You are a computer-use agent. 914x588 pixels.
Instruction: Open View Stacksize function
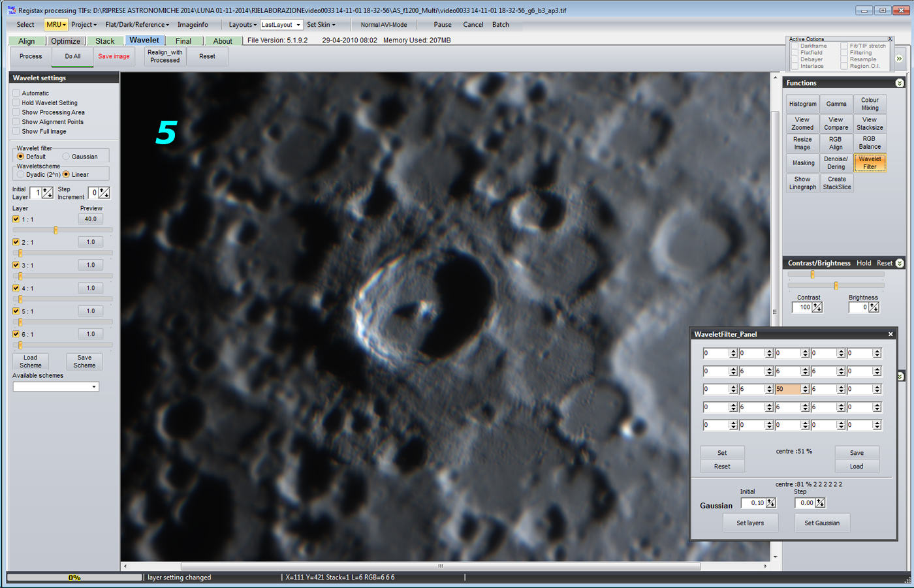[x=870, y=124]
